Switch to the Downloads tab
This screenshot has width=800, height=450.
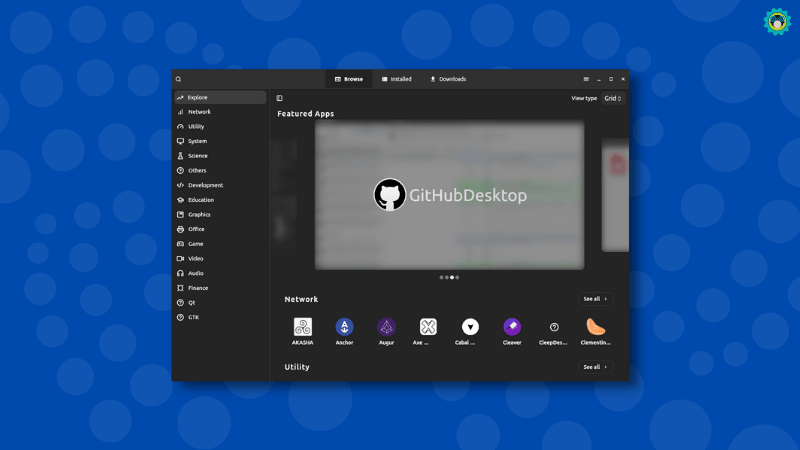click(448, 79)
